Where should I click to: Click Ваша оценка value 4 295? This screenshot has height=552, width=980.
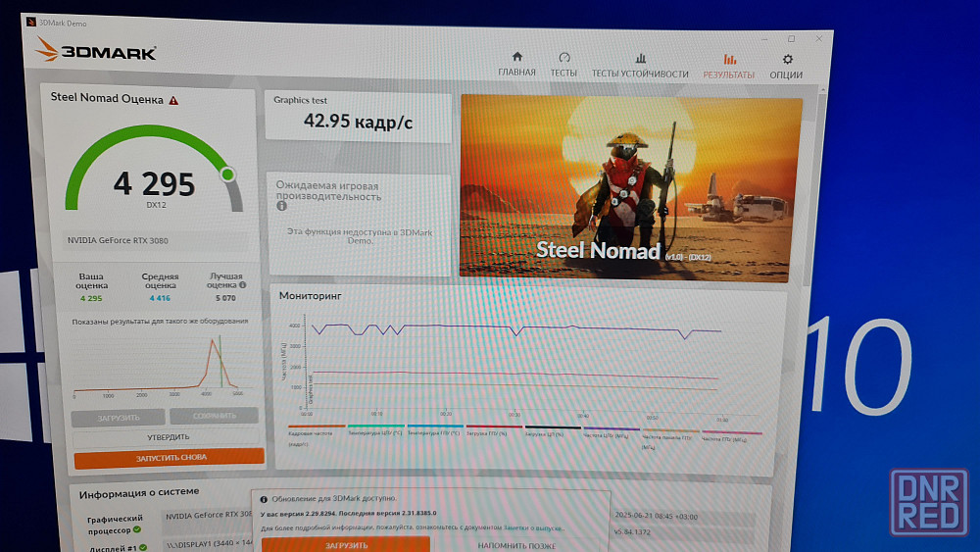click(91, 298)
